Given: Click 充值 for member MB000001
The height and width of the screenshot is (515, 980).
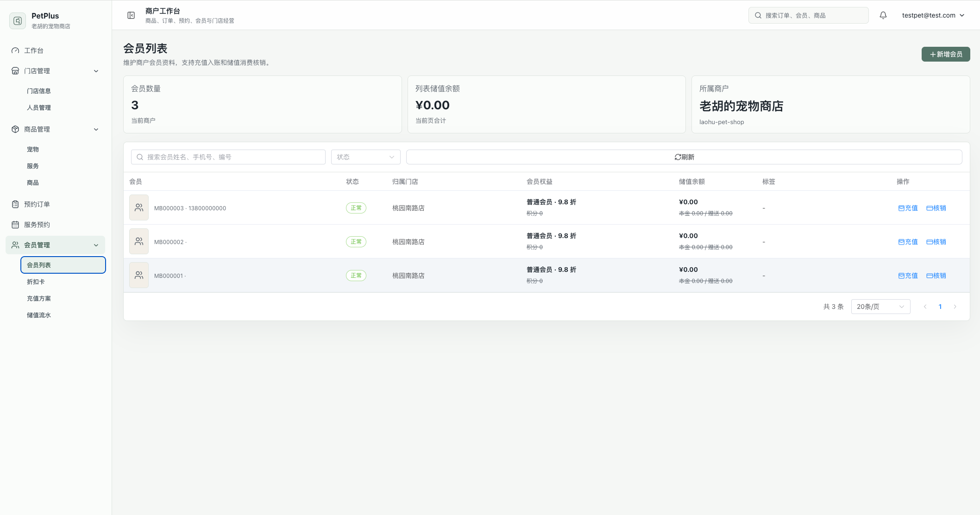Looking at the screenshot, I should click(908, 276).
